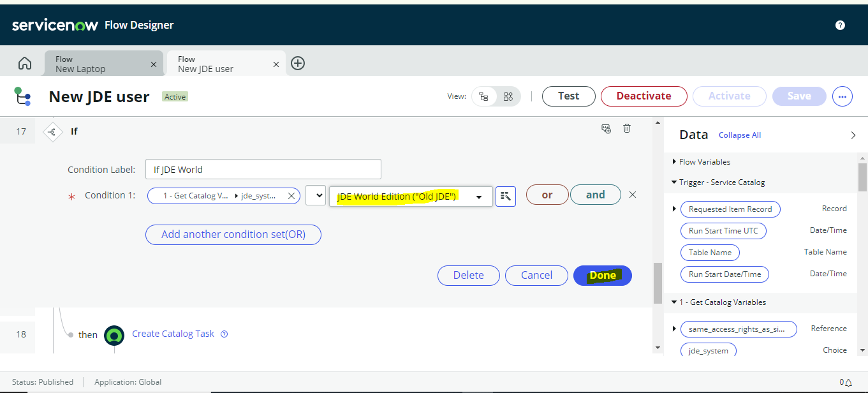Viewport: 868px width, 393px height.
Task: Open the JDE World Edition value dropdown
Action: tap(411, 196)
